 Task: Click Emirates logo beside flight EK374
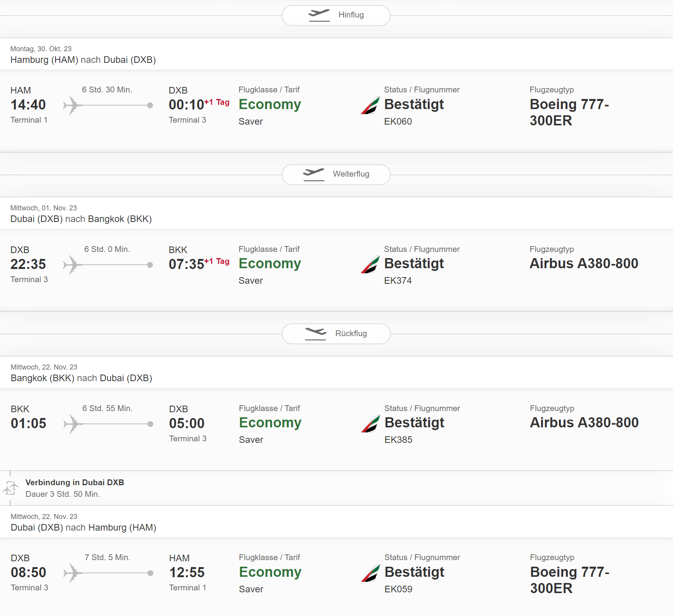pyautogui.click(x=370, y=264)
